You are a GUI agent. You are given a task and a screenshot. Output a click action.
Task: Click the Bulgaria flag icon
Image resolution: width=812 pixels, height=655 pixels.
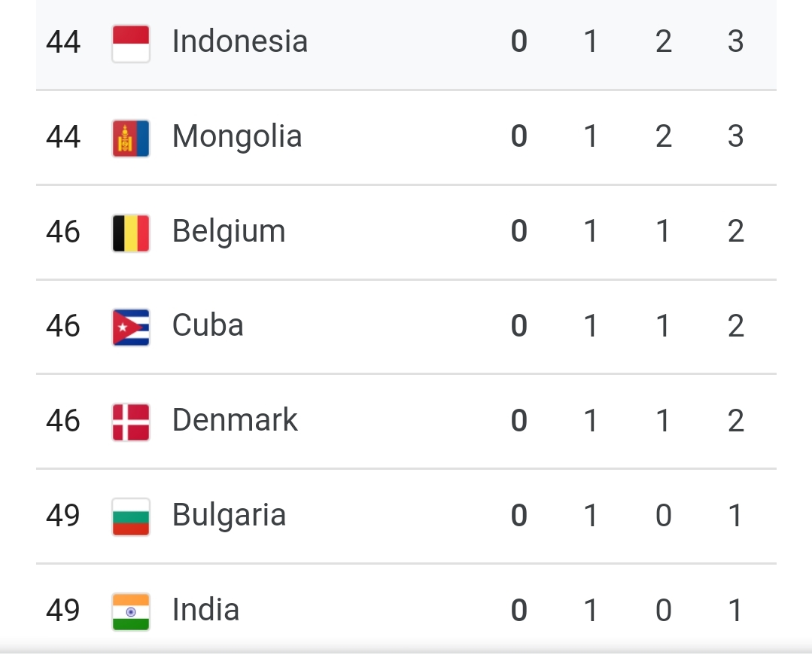(x=131, y=517)
